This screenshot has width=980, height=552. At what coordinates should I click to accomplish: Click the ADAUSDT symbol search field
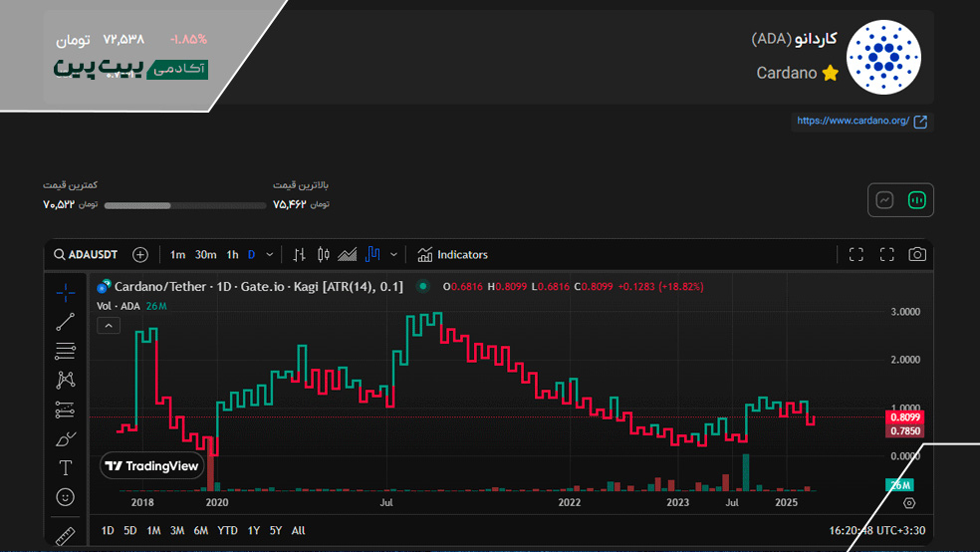pos(86,254)
